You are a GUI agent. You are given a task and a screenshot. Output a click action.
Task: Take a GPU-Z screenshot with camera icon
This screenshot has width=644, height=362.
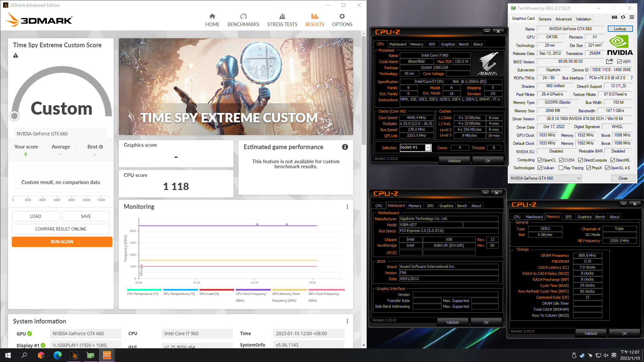(x=614, y=17)
